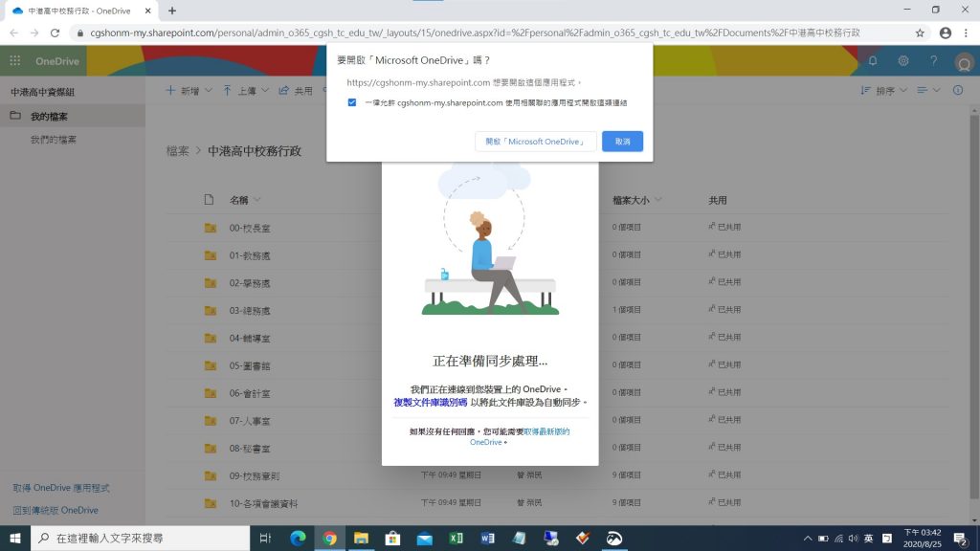Image resolution: width=980 pixels, height=551 pixels.
Task: Click the file type column header icon
Action: (x=209, y=200)
